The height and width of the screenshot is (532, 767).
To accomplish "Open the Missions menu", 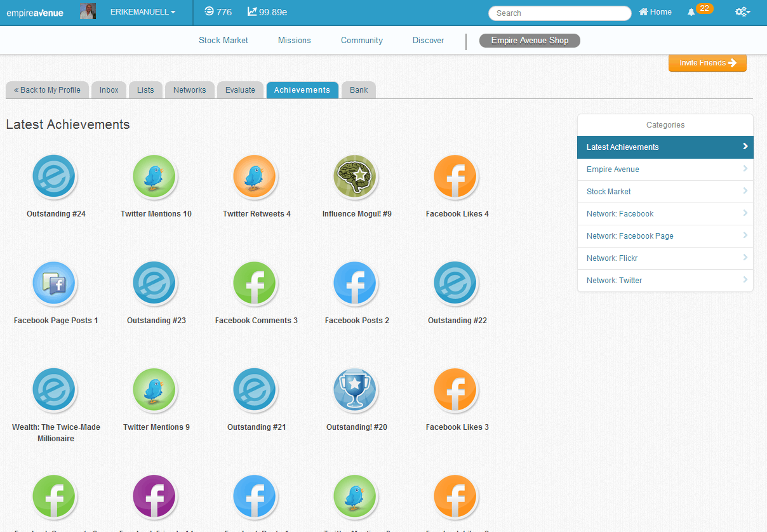I will coord(295,40).
